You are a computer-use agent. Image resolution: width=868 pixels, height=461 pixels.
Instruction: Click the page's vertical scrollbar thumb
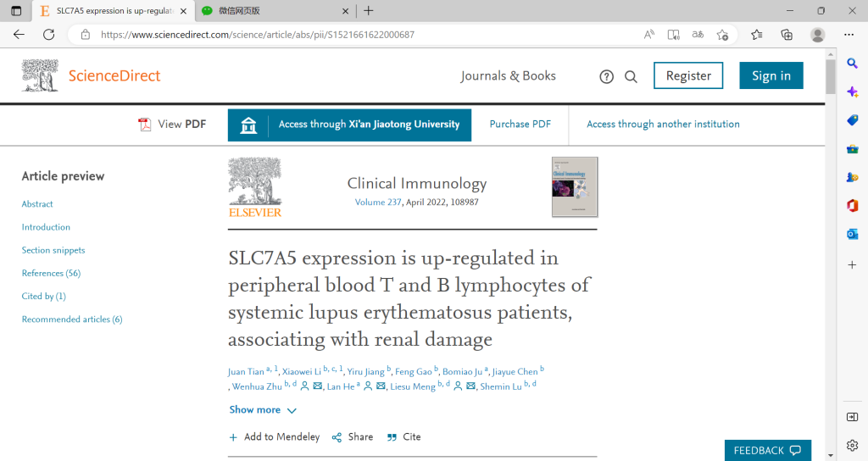831,76
